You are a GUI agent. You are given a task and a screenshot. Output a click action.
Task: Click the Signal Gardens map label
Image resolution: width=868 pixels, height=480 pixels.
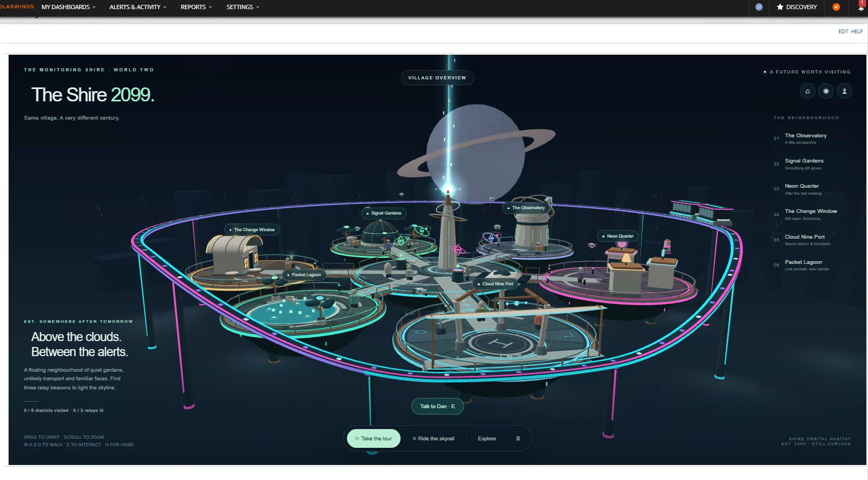click(384, 213)
